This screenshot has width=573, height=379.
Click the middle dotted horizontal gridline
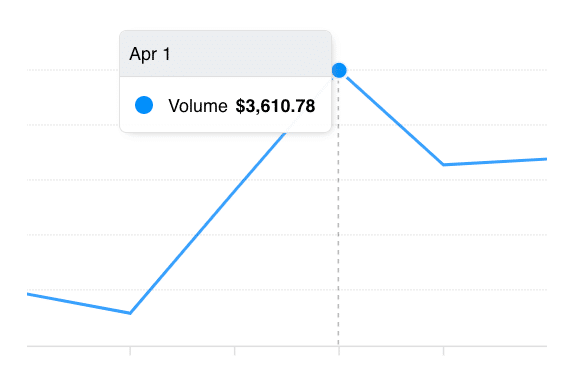pos(287,179)
